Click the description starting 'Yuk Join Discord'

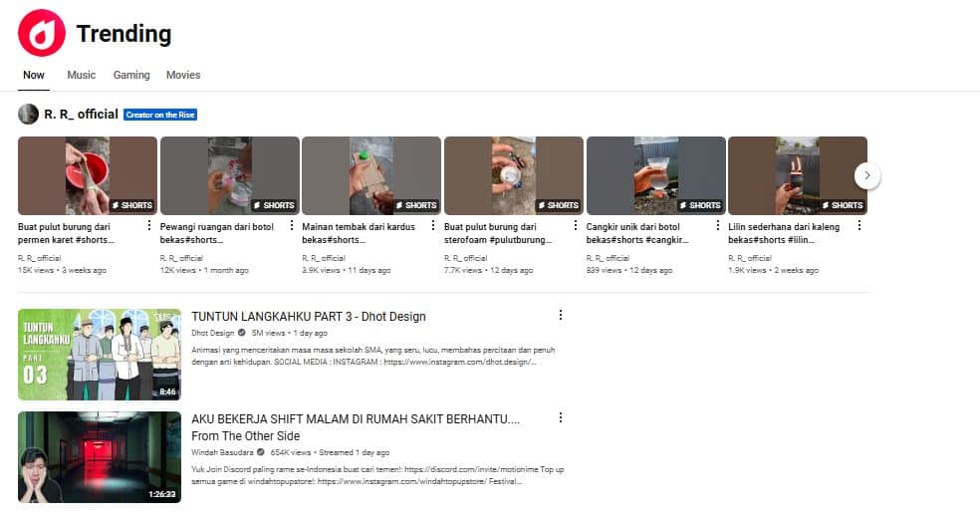point(377,475)
